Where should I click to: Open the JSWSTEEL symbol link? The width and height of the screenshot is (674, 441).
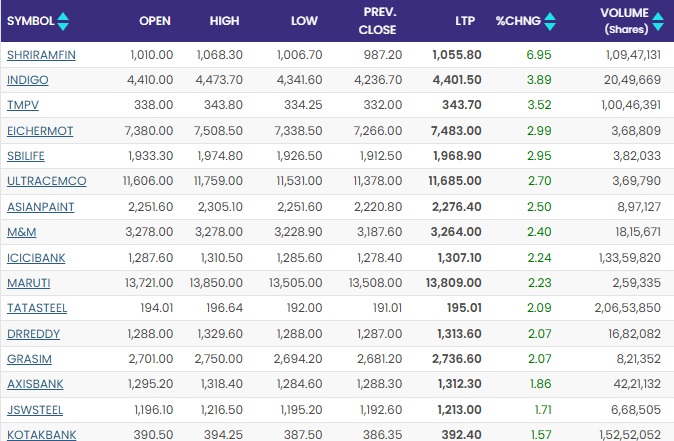coord(35,411)
